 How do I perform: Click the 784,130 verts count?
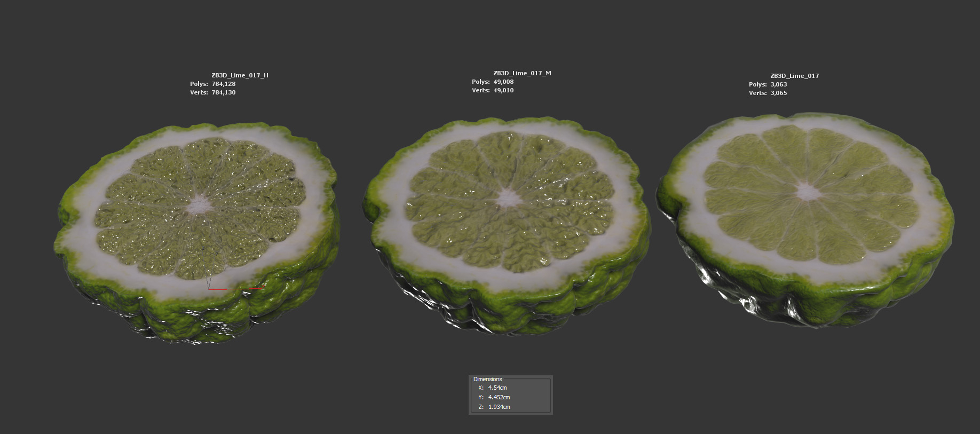[223, 92]
